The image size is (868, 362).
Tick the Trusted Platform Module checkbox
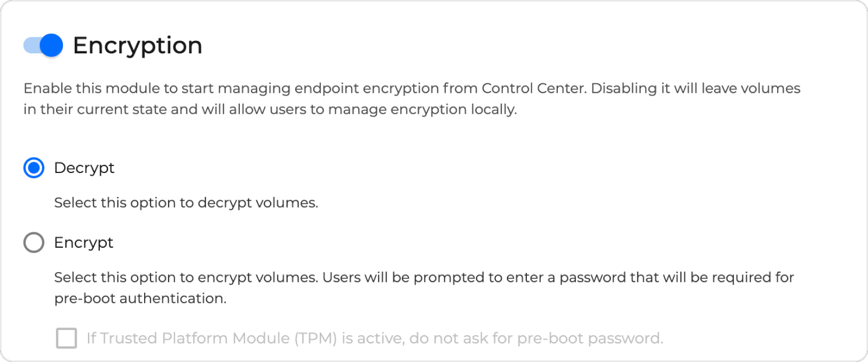point(67,338)
